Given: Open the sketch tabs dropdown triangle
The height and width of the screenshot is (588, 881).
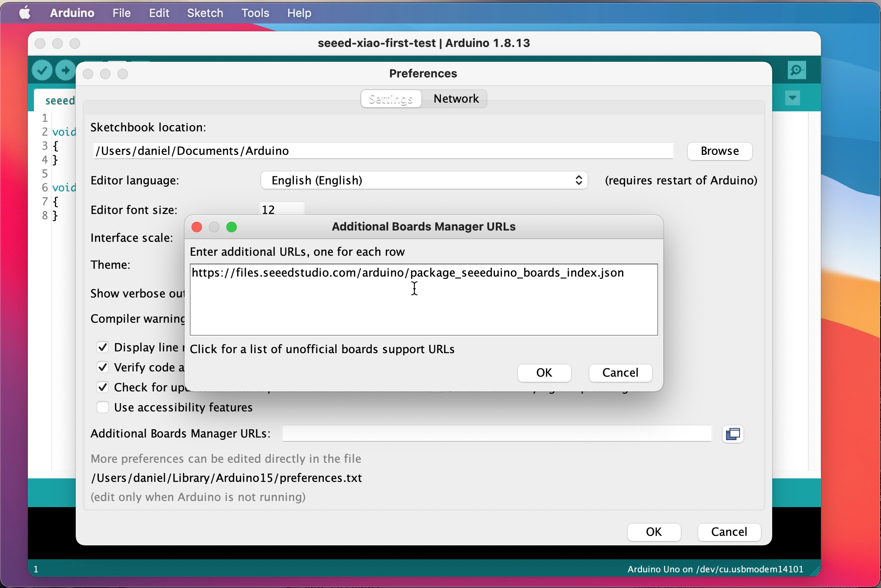Looking at the screenshot, I should (792, 98).
